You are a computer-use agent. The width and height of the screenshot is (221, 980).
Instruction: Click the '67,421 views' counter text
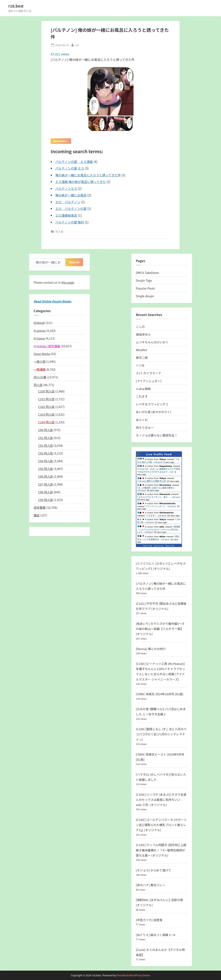coord(60,54)
